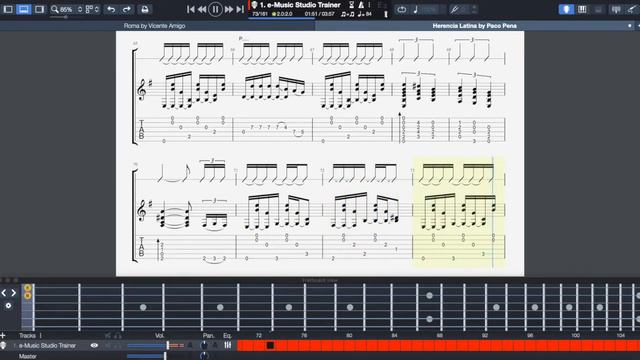Toggle loop playback
640x360 pixels.
pos(402,9)
